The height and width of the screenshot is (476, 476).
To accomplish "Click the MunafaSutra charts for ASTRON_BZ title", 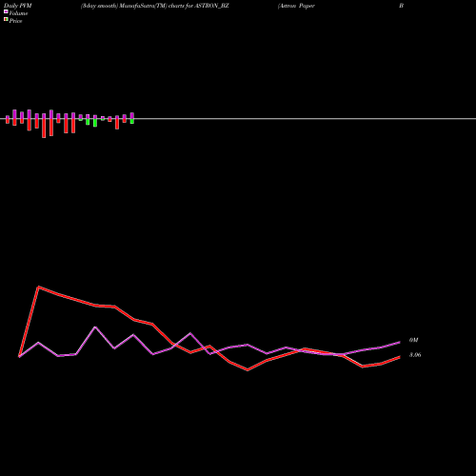I will (154, 6).
